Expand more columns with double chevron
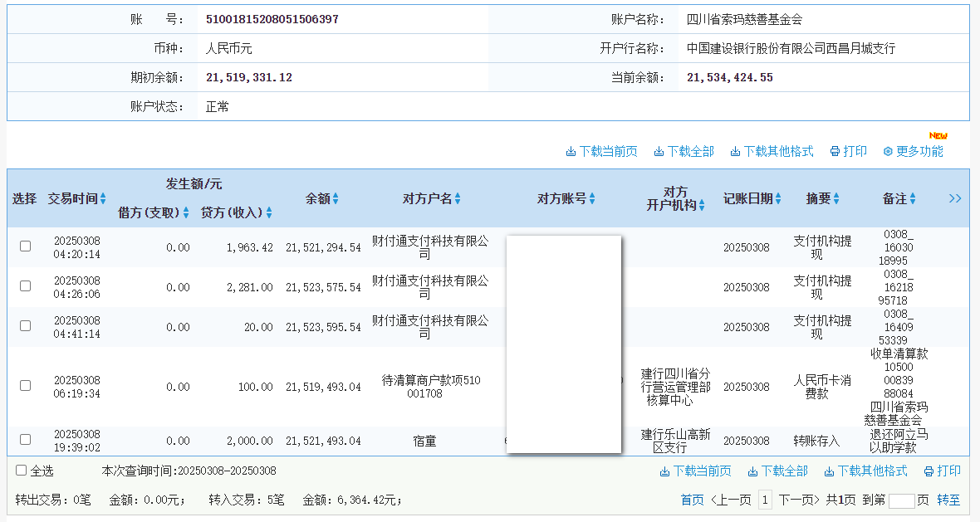 pos(955,198)
